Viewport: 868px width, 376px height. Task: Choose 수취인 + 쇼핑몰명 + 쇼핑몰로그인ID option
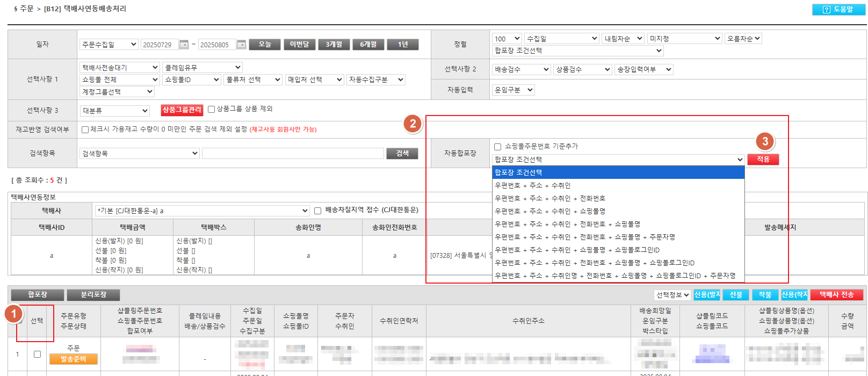pyautogui.click(x=618, y=250)
